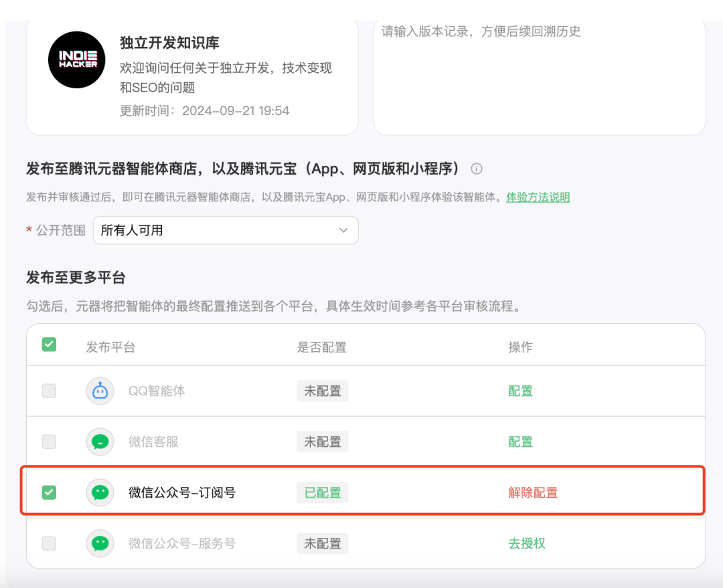Click 去授权 for 微信公众号-服务号
The image size is (723, 588).
(x=527, y=543)
